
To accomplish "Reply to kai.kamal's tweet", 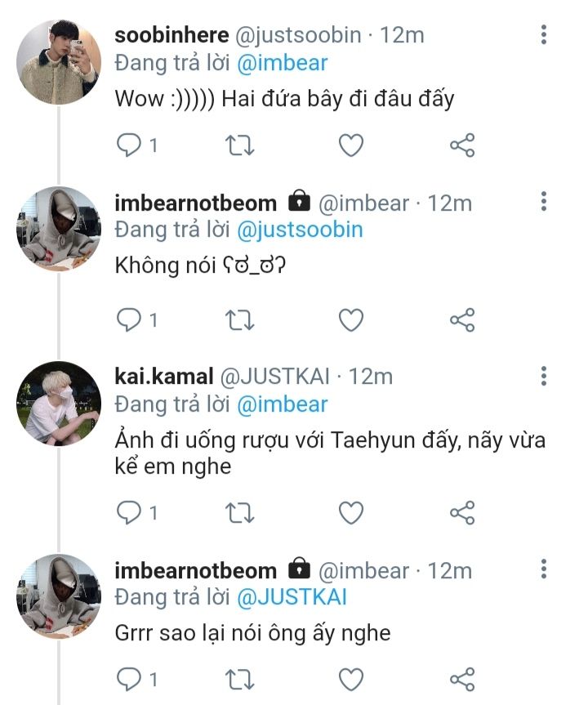I will coord(130,512).
